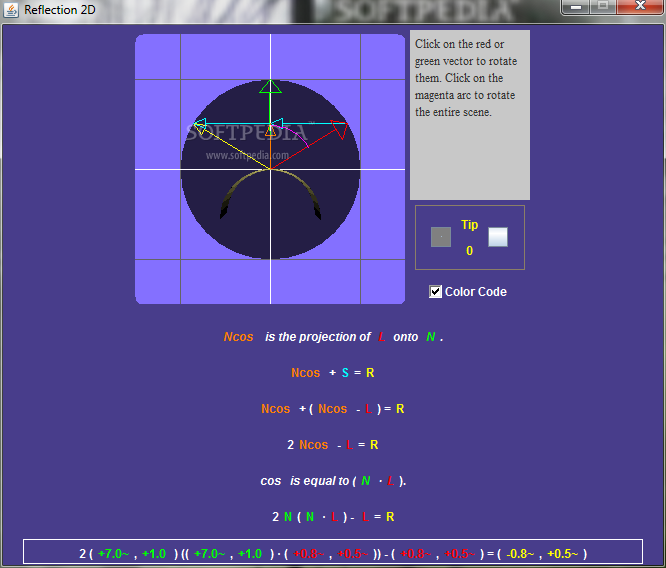The height and width of the screenshot is (568, 666).
Task: Click the line 'cos is equal to ( N · L )'
Action: coord(333,481)
